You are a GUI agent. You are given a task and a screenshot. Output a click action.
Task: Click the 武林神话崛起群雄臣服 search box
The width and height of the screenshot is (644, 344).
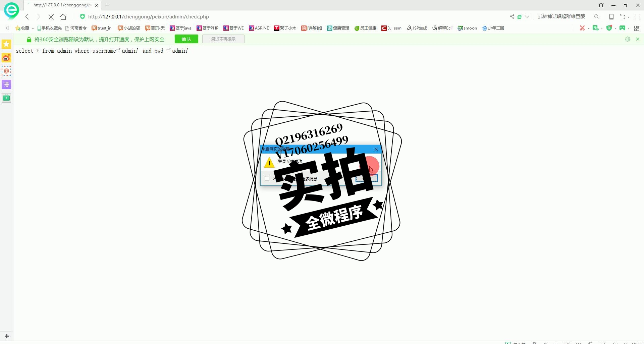(x=561, y=16)
